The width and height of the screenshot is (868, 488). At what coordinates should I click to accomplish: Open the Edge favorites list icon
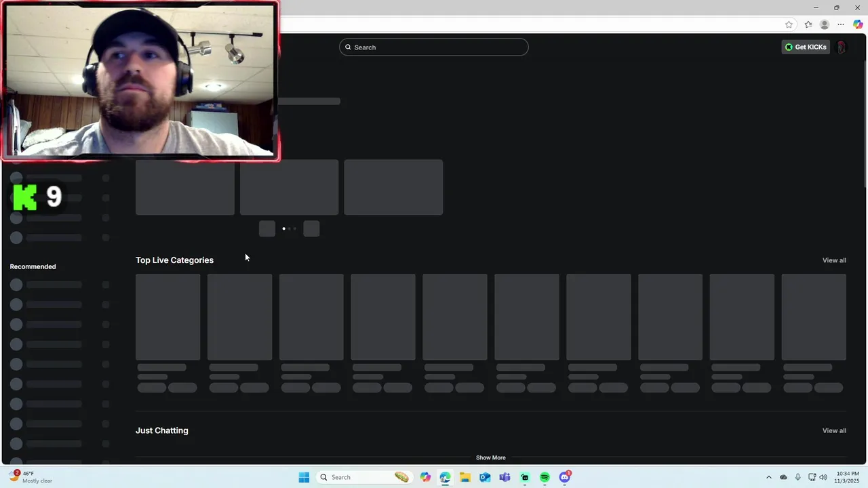point(808,24)
